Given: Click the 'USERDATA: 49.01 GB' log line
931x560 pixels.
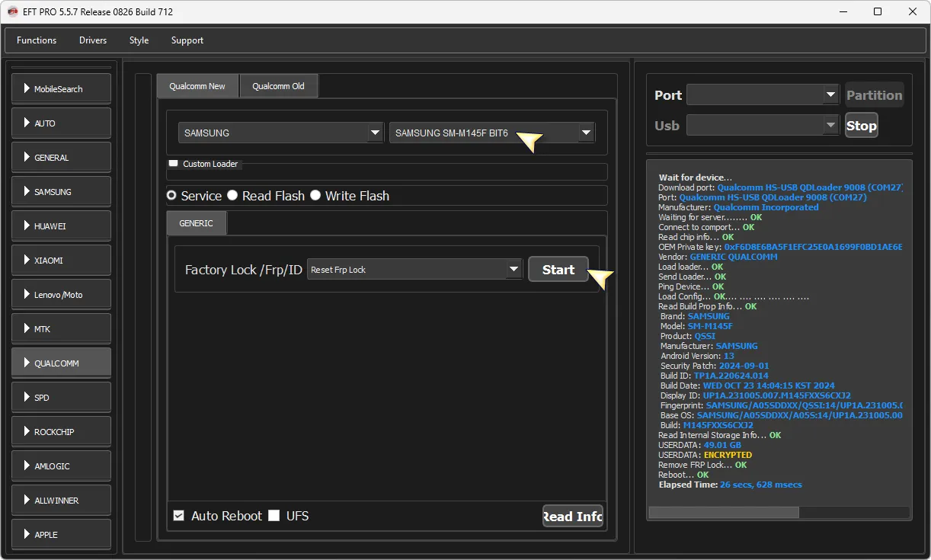Looking at the screenshot, I should (x=699, y=445).
